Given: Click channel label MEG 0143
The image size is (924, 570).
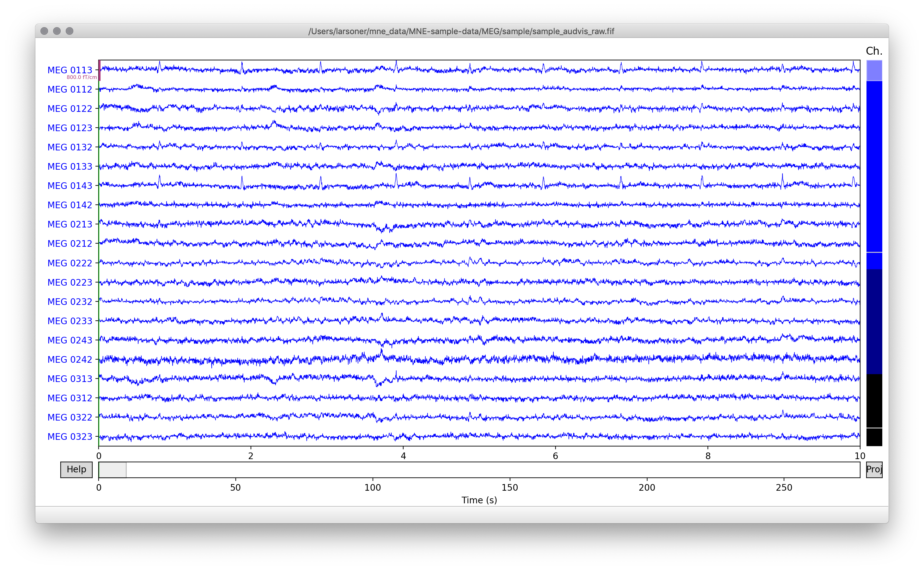Looking at the screenshot, I should (70, 185).
